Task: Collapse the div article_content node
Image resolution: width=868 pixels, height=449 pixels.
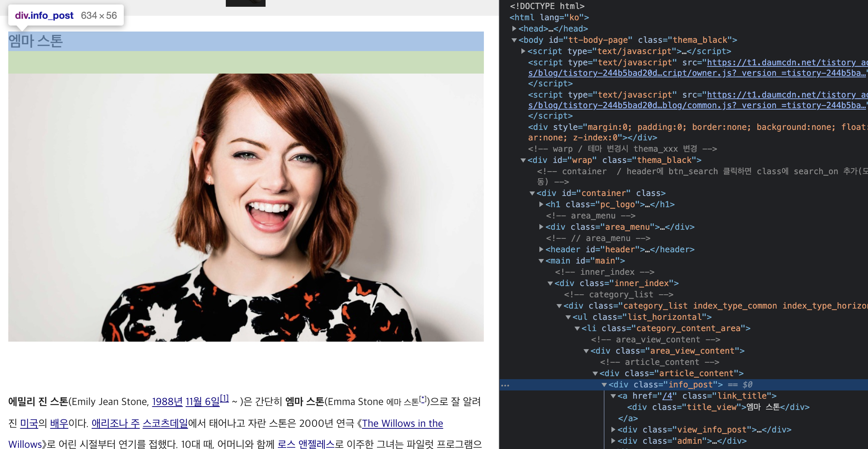Action: pos(595,373)
